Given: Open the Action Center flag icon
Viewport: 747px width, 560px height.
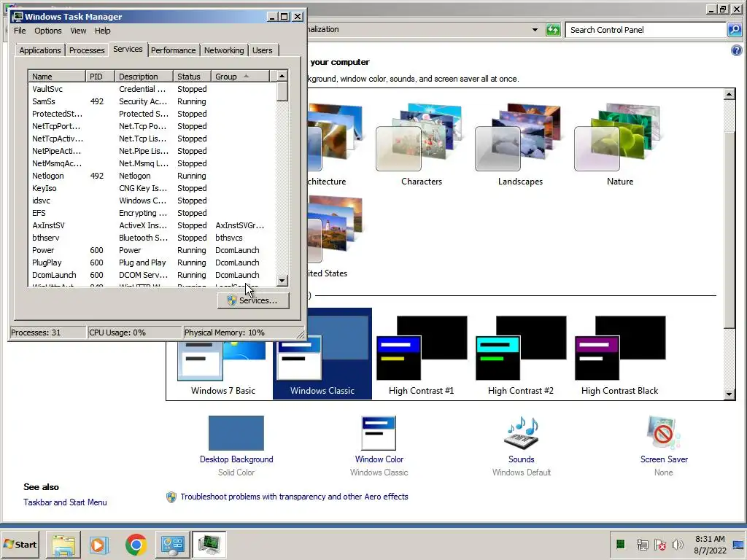Looking at the screenshot, I should [659, 544].
